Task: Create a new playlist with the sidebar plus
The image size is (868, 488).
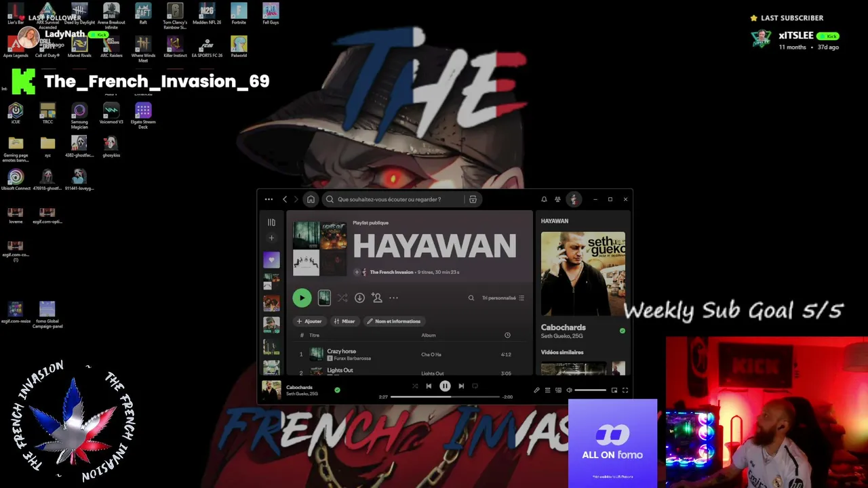Action: (x=271, y=238)
